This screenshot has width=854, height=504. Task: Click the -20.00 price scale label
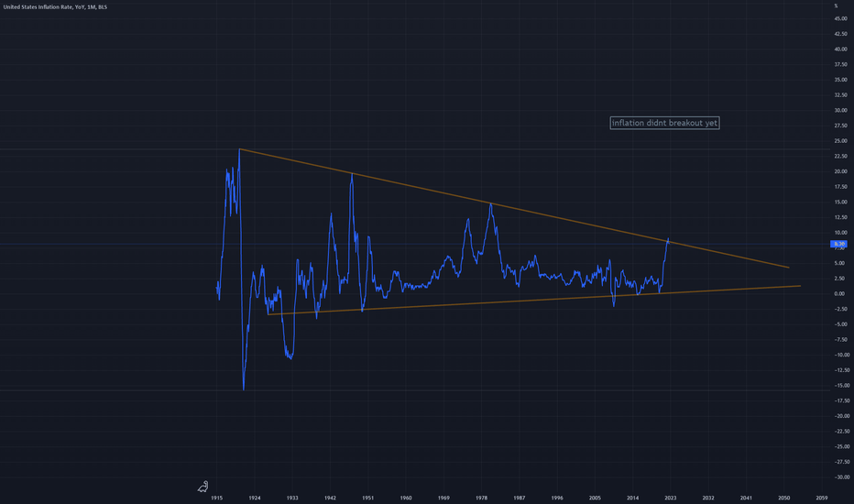[x=840, y=416]
